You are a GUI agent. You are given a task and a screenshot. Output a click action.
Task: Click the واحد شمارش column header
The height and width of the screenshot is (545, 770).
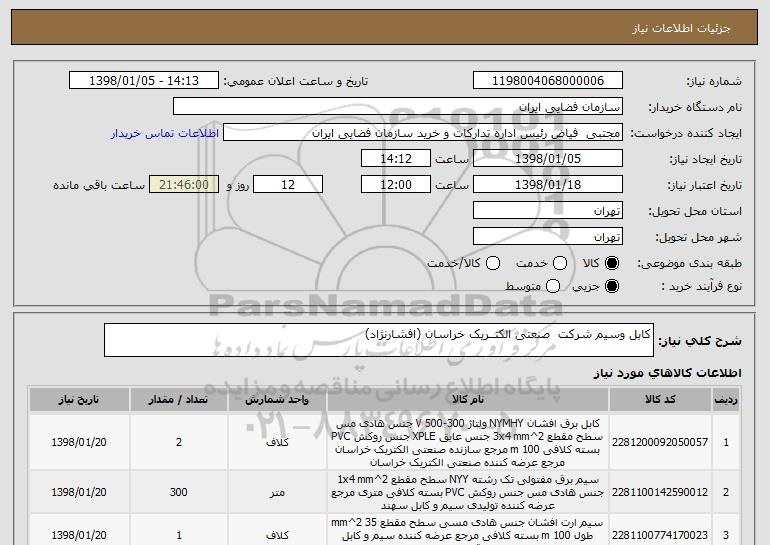(277, 399)
